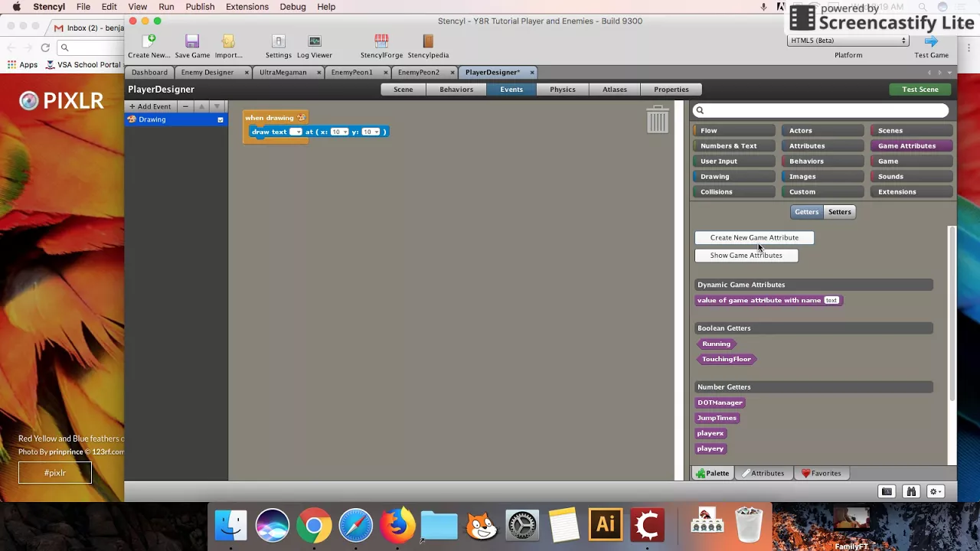Move the event up with the up arrow
The width and height of the screenshot is (980, 551).
click(201, 106)
